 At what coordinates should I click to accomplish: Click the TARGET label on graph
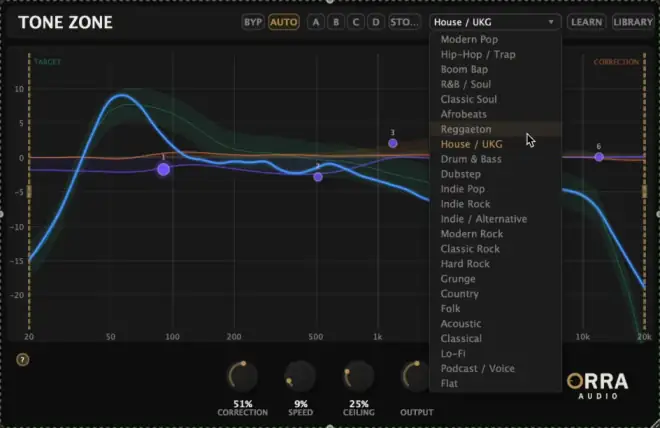(47, 62)
